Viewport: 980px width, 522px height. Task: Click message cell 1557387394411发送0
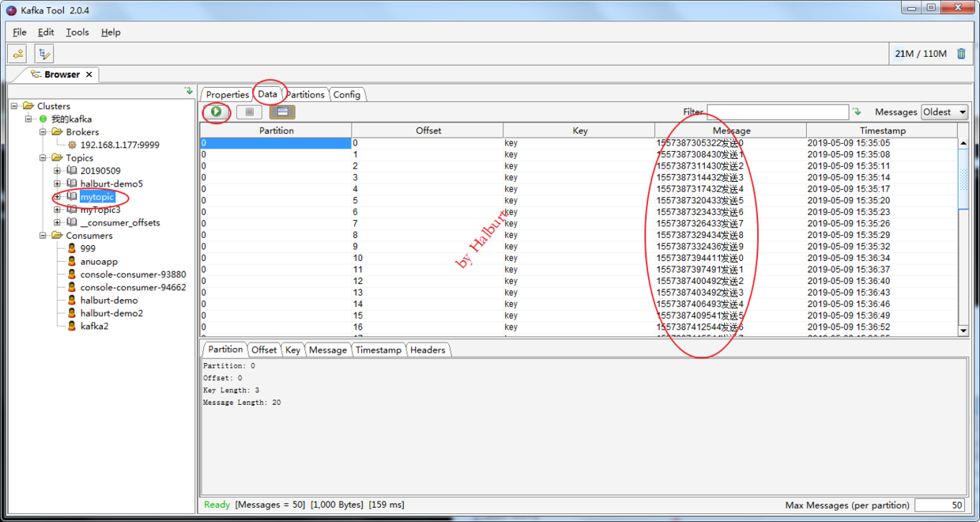(730, 258)
